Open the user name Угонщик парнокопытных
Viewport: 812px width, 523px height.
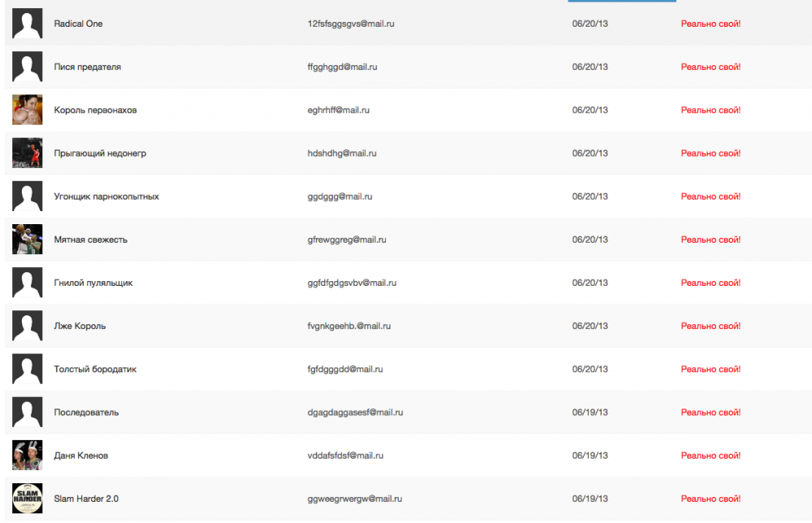coord(106,197)
